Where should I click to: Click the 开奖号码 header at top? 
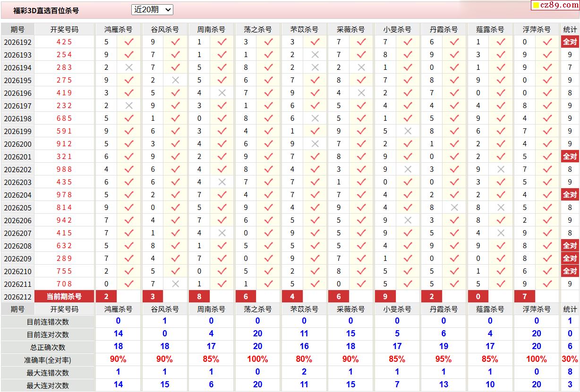pos(64,29)
